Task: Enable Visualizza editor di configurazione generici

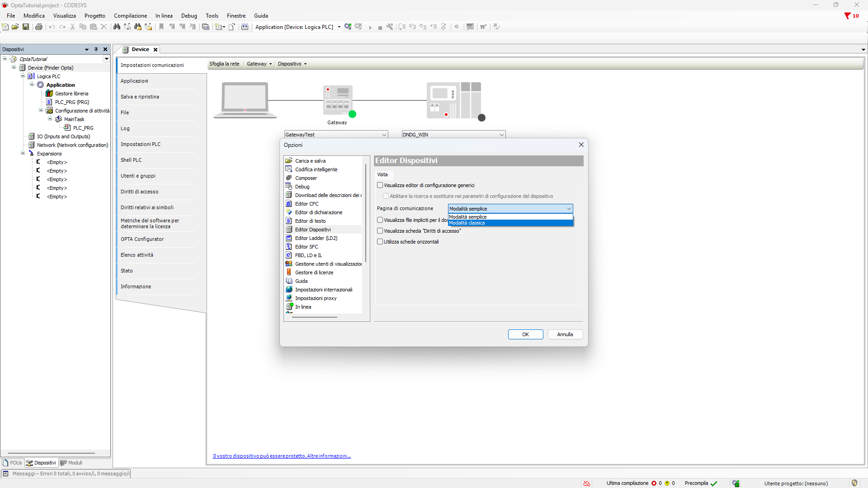Action: pyautogui.click(x=380, y=185)
